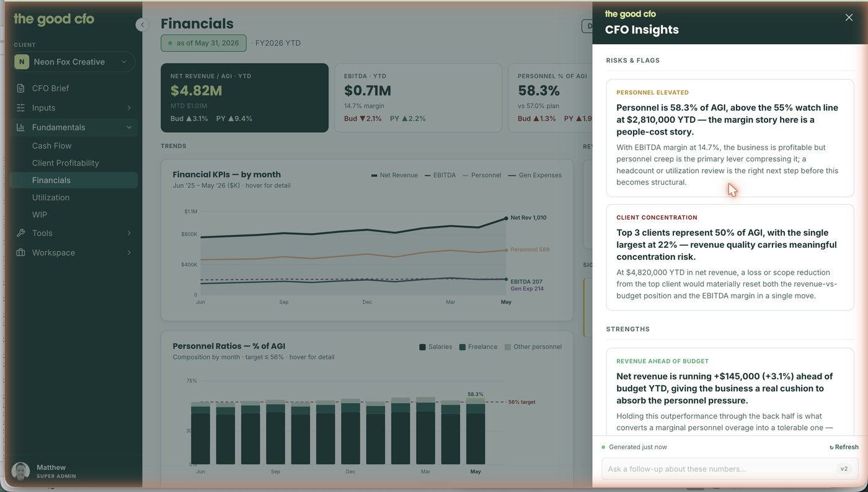Collapse the sidebar with the chevron button

142,25
